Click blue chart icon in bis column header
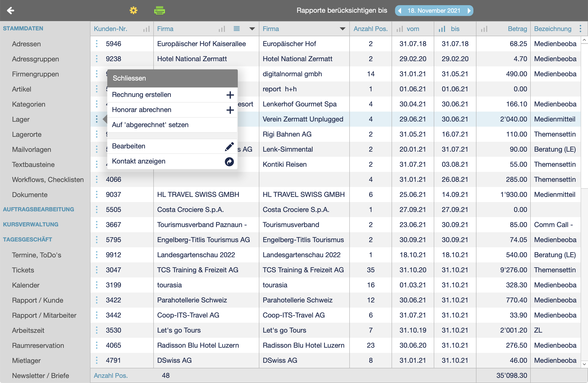 click(442, 29)
